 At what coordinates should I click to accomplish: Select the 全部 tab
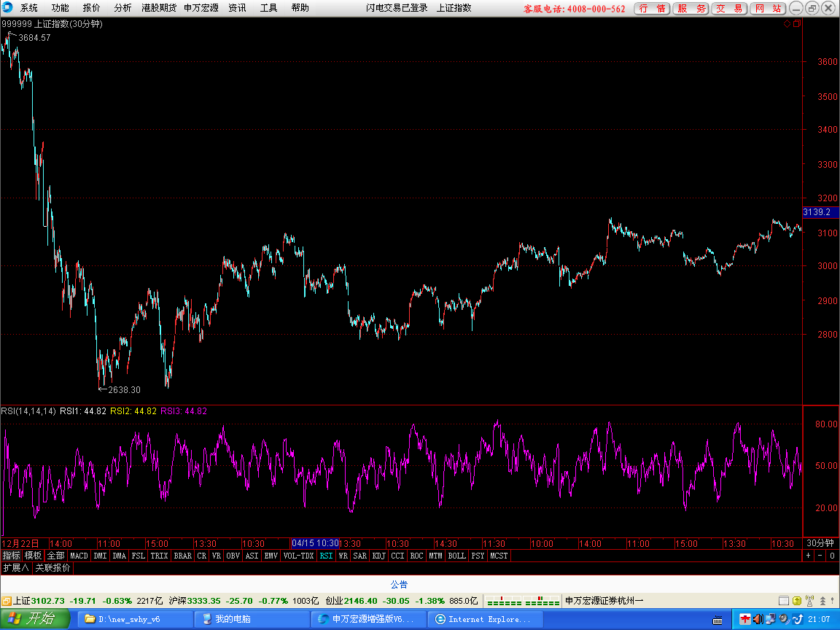[55, 556]
